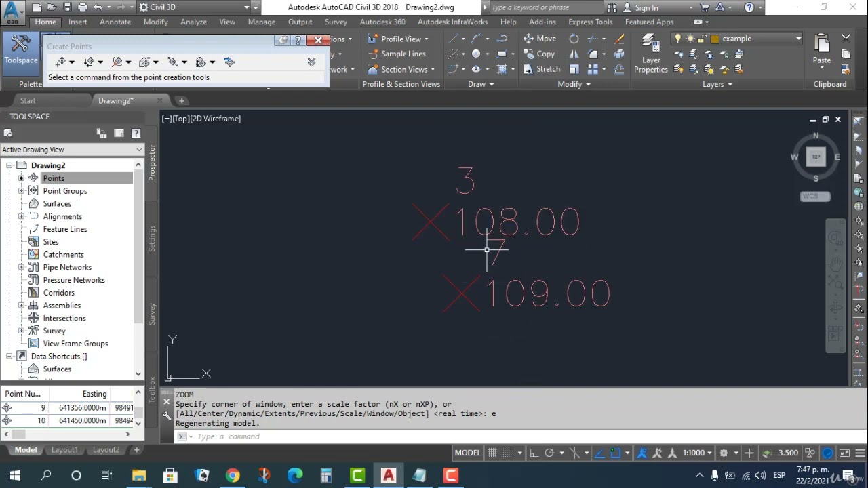The width and height of the screenshot is (868, 488).
Task: Expand the Layers panel
Action: 717,84
